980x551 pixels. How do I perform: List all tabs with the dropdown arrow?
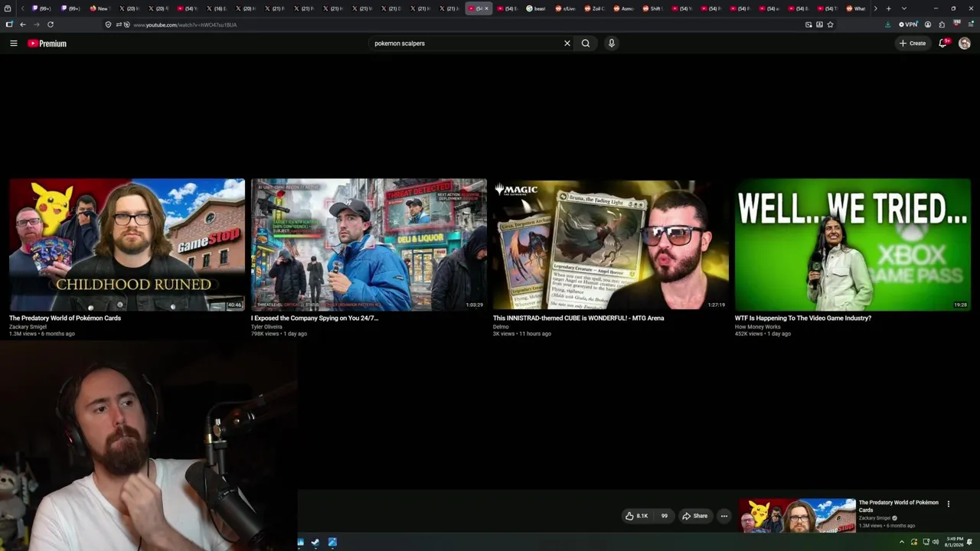pos(903,8)
